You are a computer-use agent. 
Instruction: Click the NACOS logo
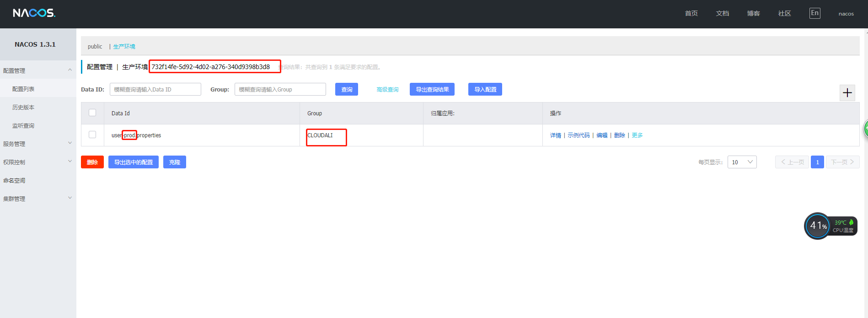click(x=34, y=13)
